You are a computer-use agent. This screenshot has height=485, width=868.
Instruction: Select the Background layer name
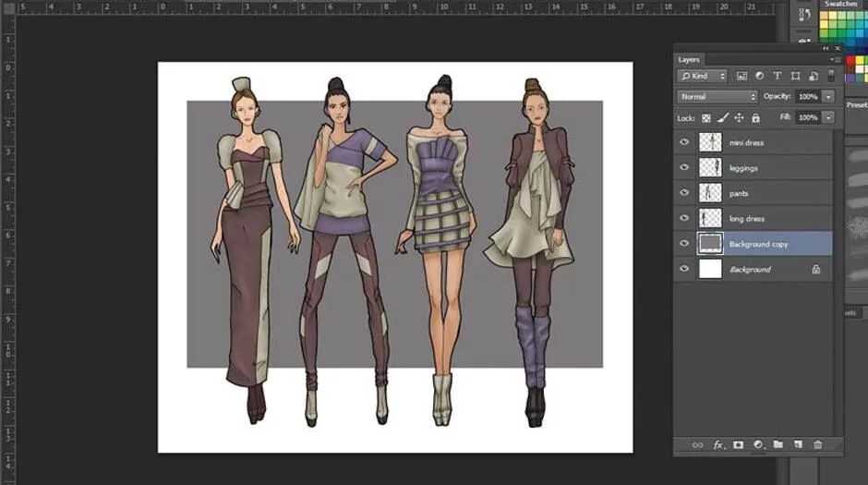coord(750,270)
